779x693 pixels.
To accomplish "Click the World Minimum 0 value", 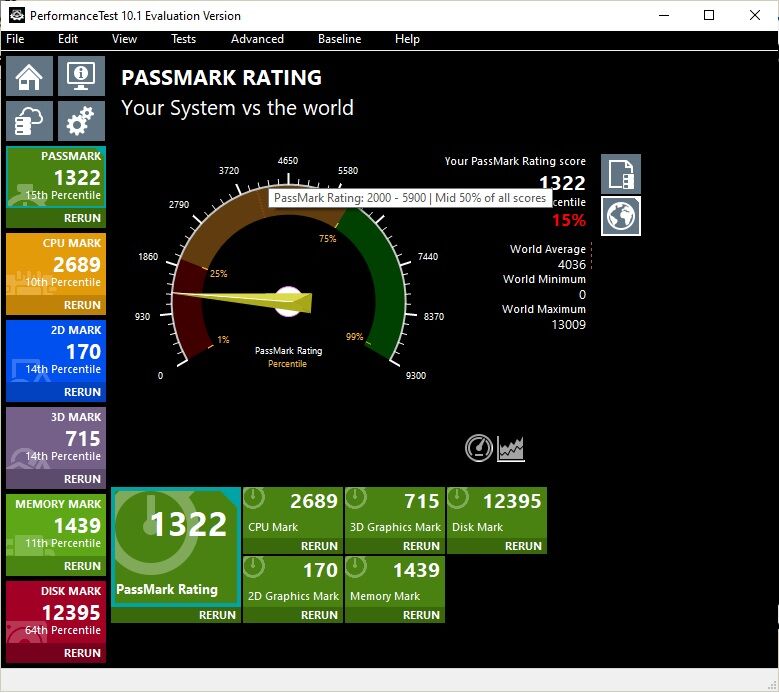I will click(582, 295).
